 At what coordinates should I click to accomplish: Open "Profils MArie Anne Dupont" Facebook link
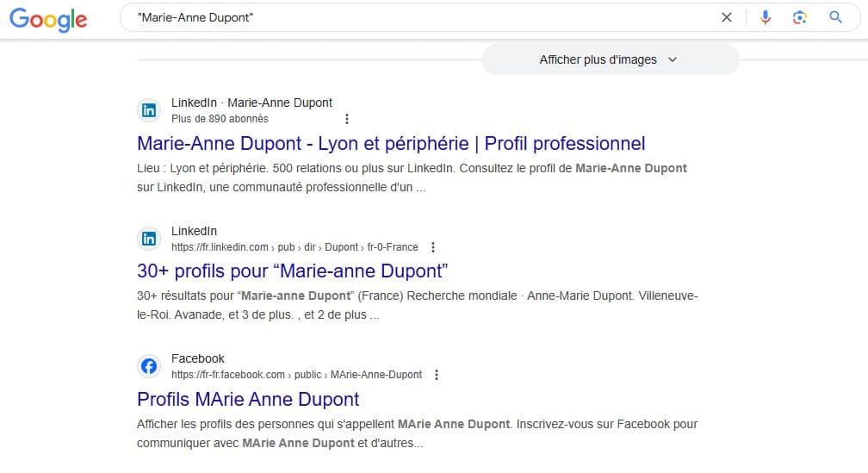[248, 400]
